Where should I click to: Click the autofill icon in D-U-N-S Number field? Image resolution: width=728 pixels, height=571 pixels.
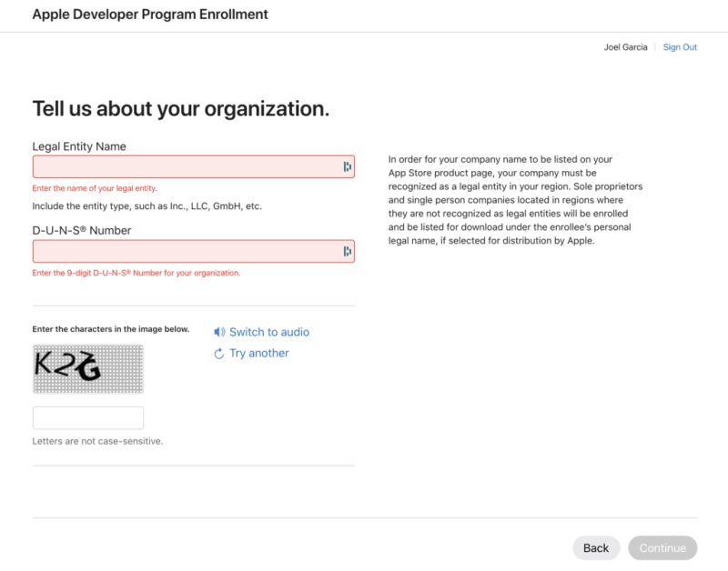click(x=347, y=250)
